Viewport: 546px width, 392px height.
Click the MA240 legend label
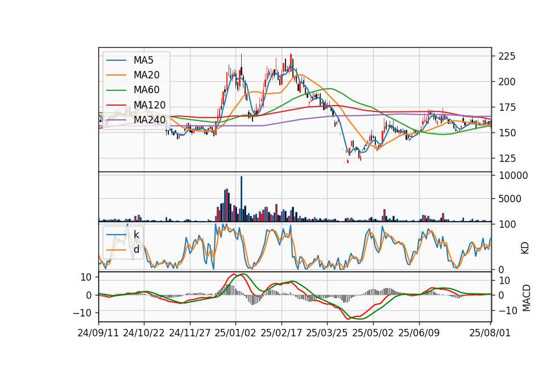click(150, 120)
